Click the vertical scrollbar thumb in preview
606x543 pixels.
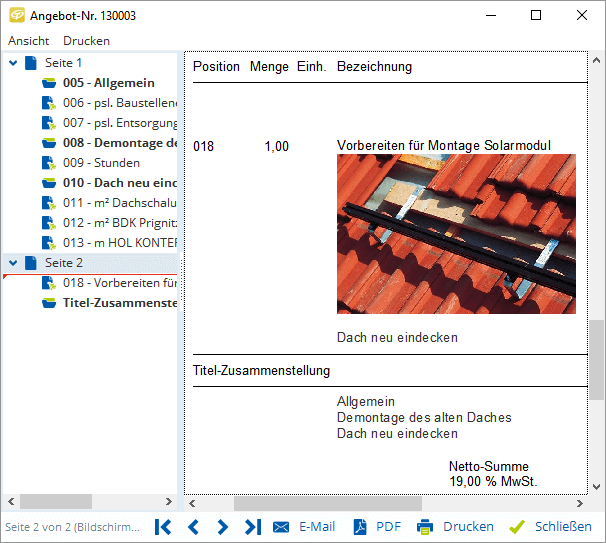pos(597,358)
